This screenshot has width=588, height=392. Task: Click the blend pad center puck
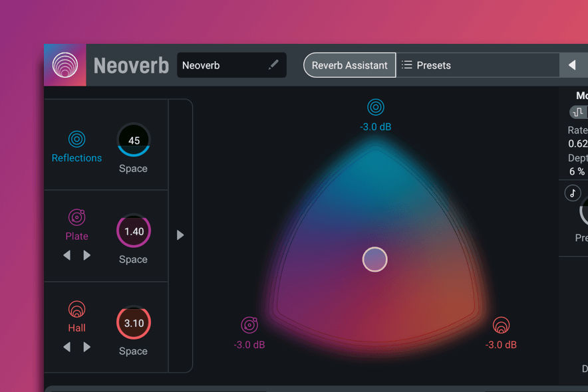click(375, 260)
